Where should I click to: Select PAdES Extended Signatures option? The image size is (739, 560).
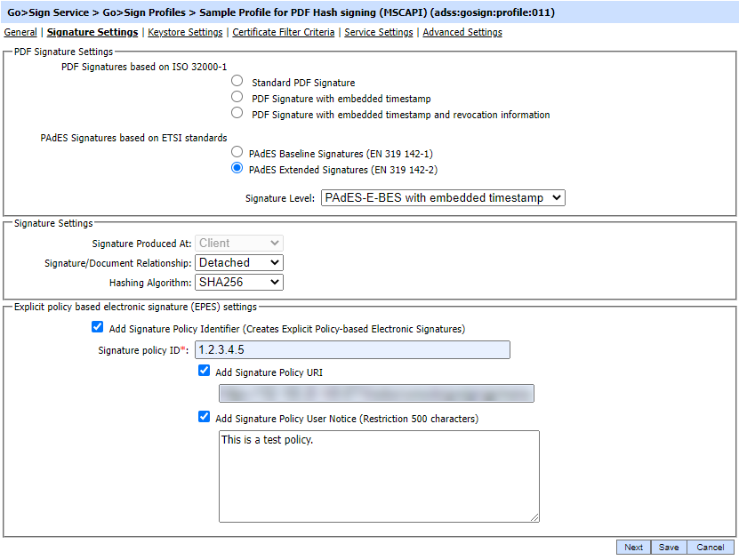tap(237, 169)
